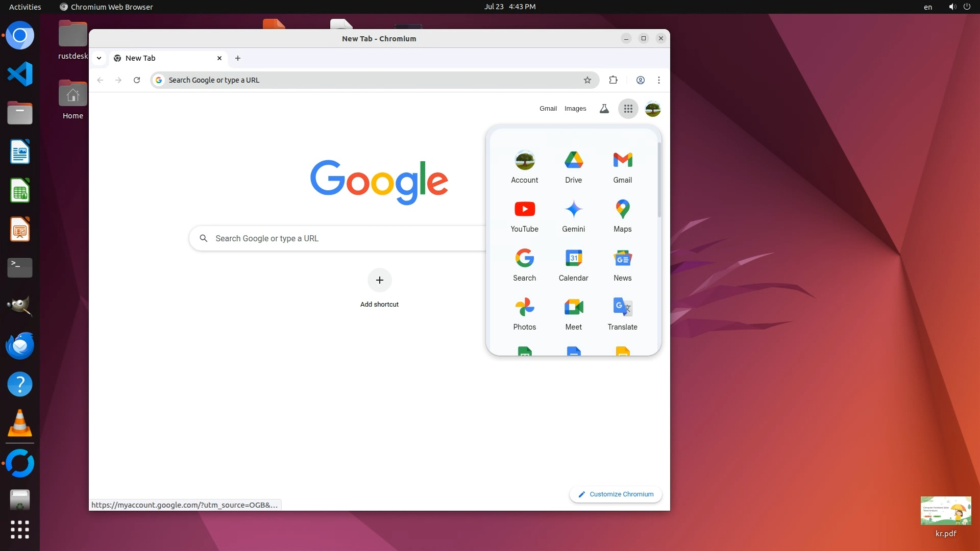This screenshot has width=980, height=551.
Task: Open the Images link
Action: 575,109
